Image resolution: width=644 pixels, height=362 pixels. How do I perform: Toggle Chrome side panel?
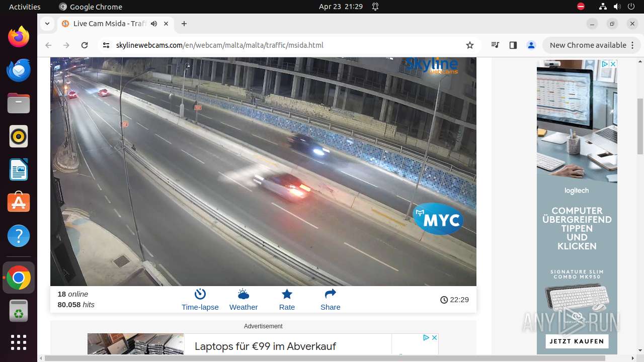tap(513, 45)
